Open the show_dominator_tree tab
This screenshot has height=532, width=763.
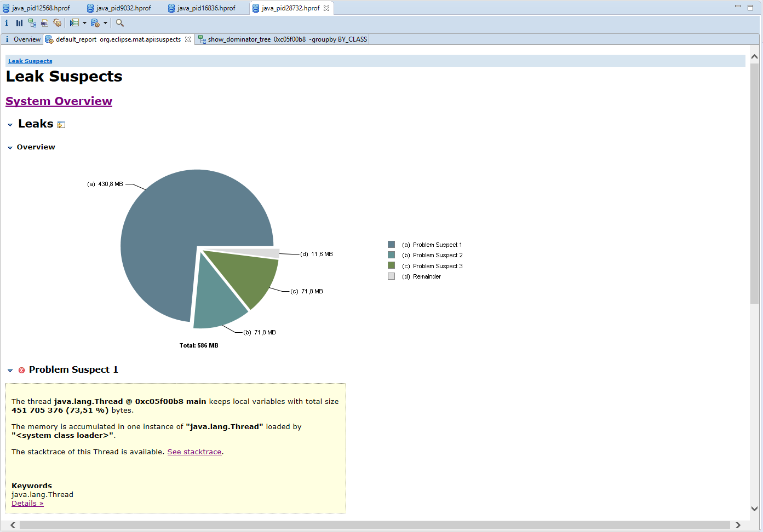click(283, 39)
